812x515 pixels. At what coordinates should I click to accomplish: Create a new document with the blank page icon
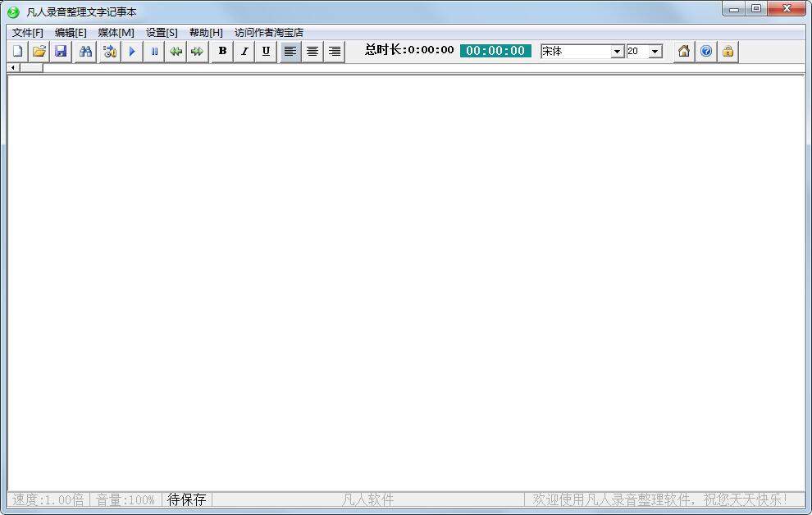[17, 52]
